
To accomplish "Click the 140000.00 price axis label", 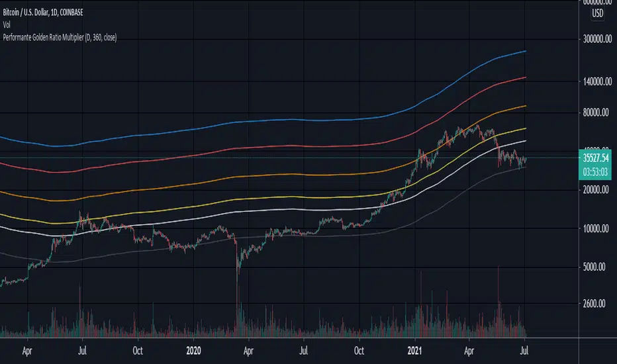I will (597, 81).
